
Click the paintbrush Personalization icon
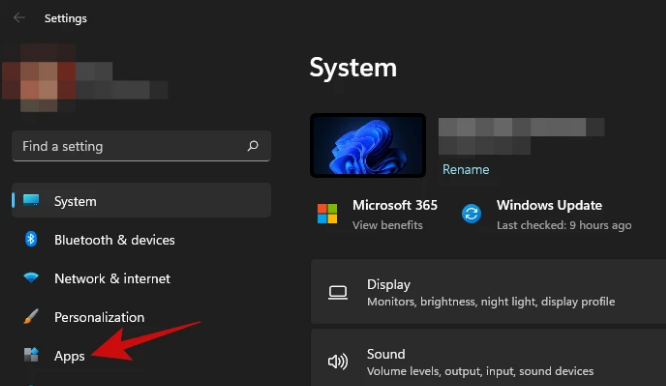pos(31,317)
